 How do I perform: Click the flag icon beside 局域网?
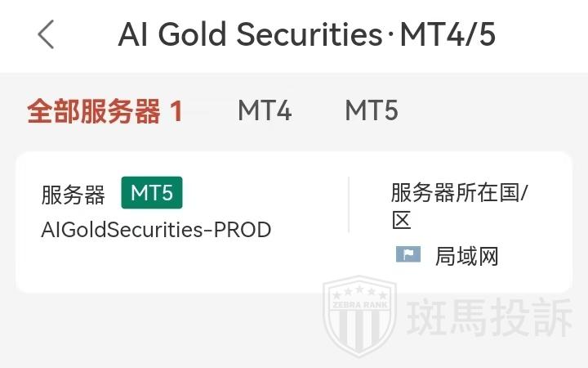[x=408, y=255]
